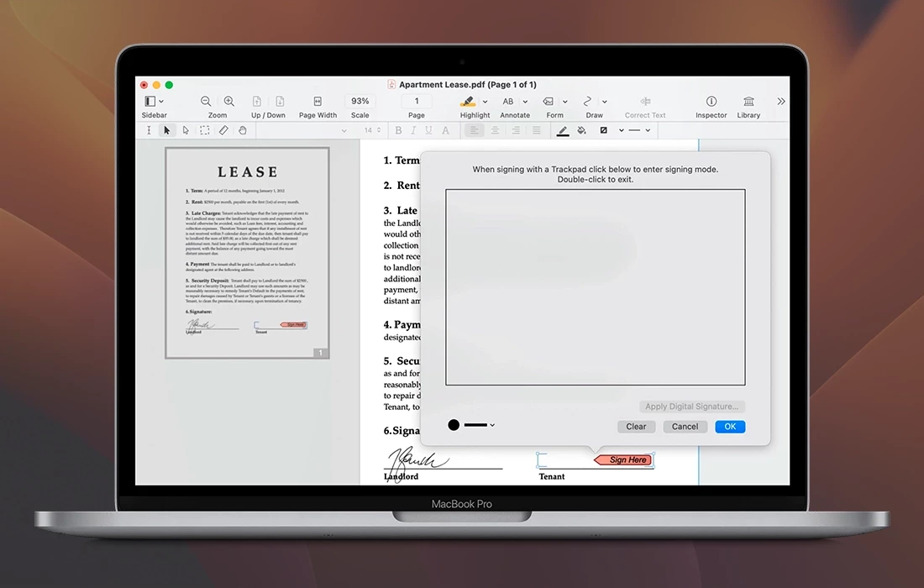Select the hand pan tool

click(242, 130)
